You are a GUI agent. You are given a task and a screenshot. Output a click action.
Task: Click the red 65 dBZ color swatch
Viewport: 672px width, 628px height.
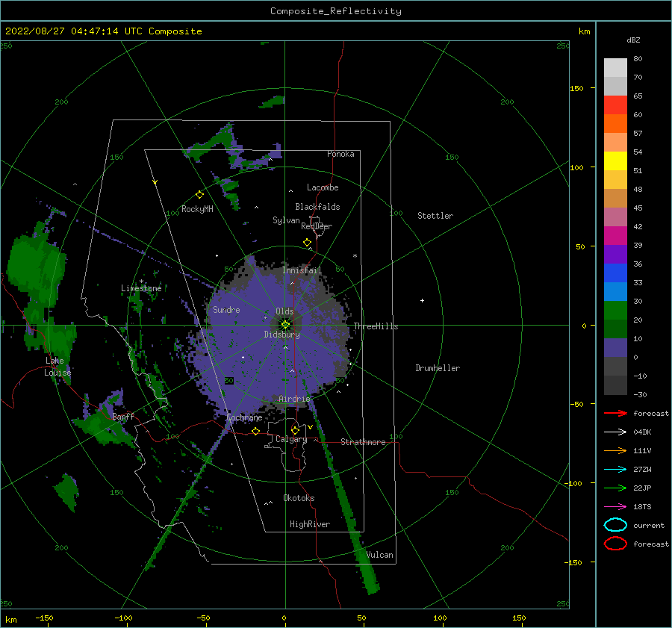[x=615, y=105]
